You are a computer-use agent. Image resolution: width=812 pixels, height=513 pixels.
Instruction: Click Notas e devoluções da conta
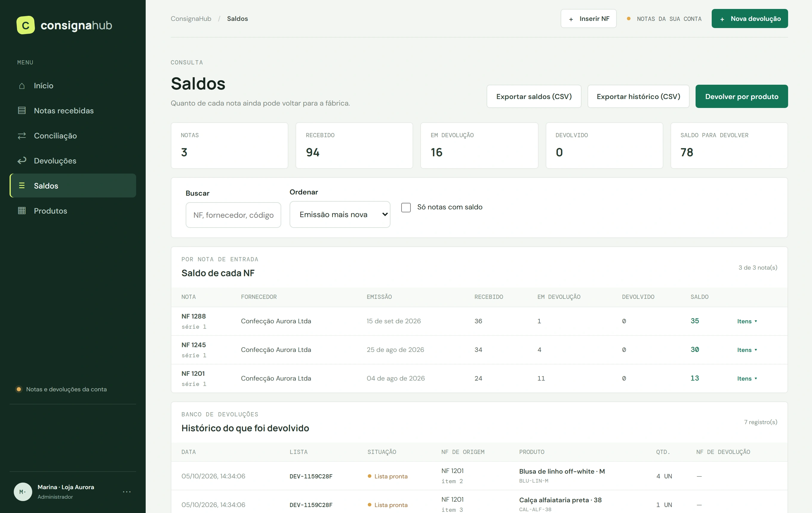(x=66, y=389)
